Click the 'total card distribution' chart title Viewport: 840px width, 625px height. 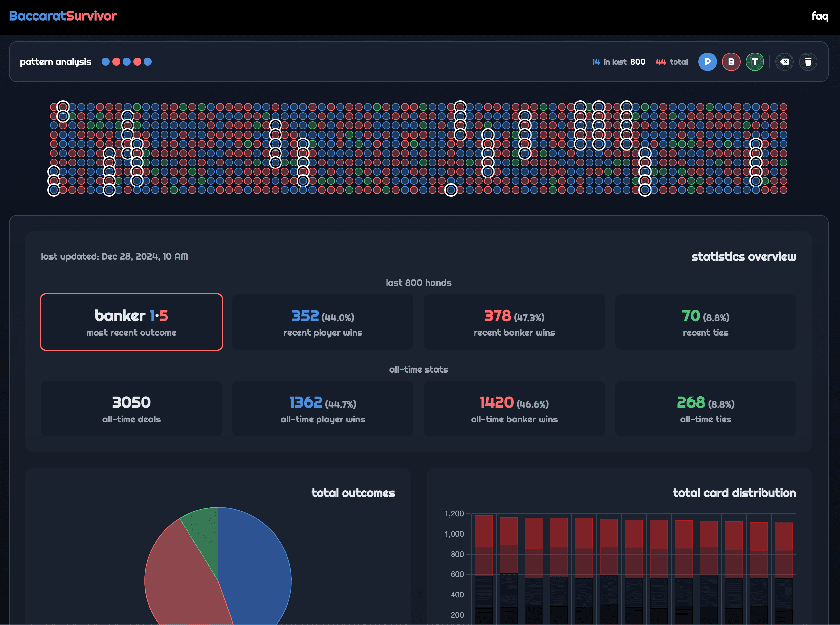coord(734,493)
